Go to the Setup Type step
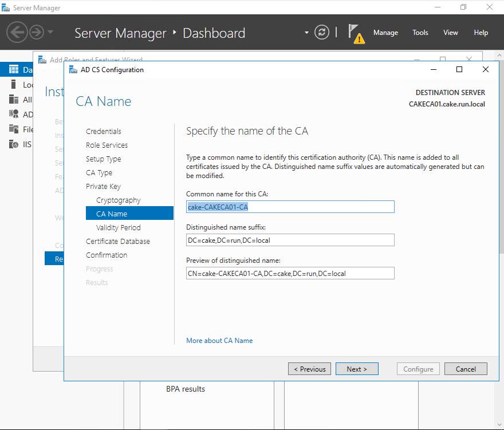 click(x=104, y=159)
